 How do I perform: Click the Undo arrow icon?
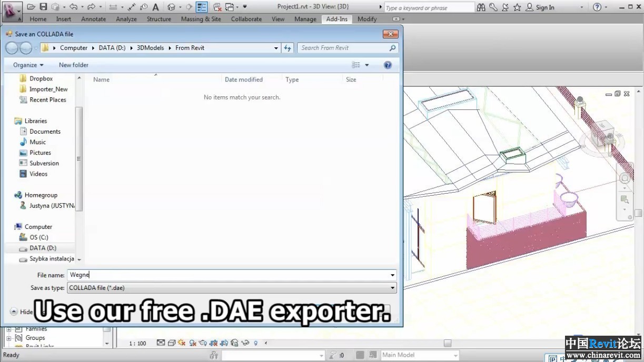73,7
